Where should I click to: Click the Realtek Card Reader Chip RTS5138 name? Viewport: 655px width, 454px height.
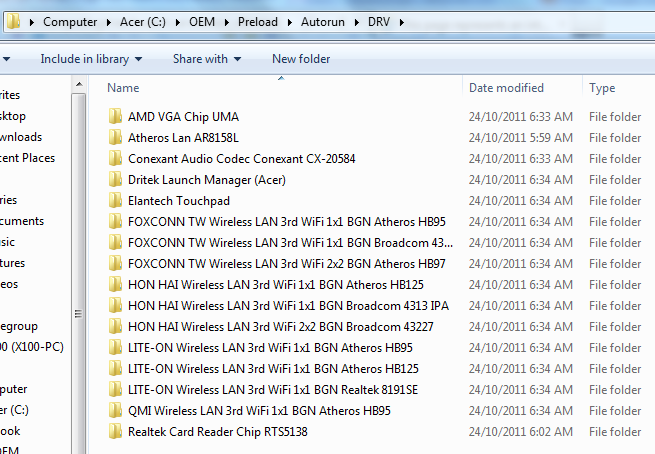pyautogui.click(x=218, y=431)
